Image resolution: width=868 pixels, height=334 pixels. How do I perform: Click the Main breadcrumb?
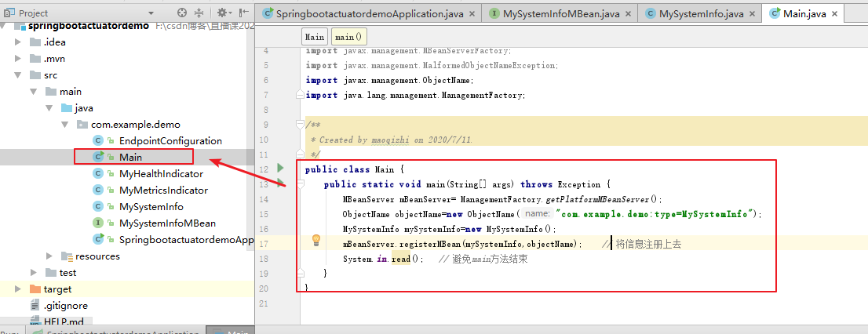(x=315, y=37)
